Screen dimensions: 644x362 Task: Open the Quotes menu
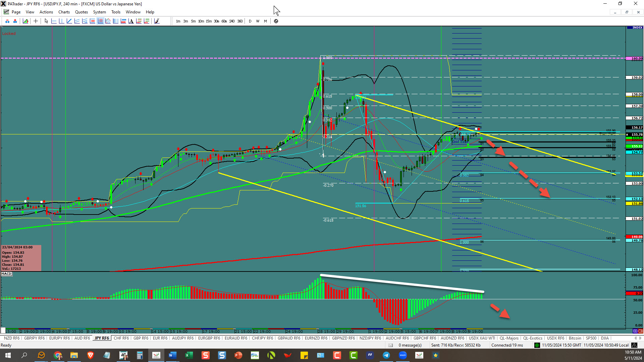pos(81,12)
